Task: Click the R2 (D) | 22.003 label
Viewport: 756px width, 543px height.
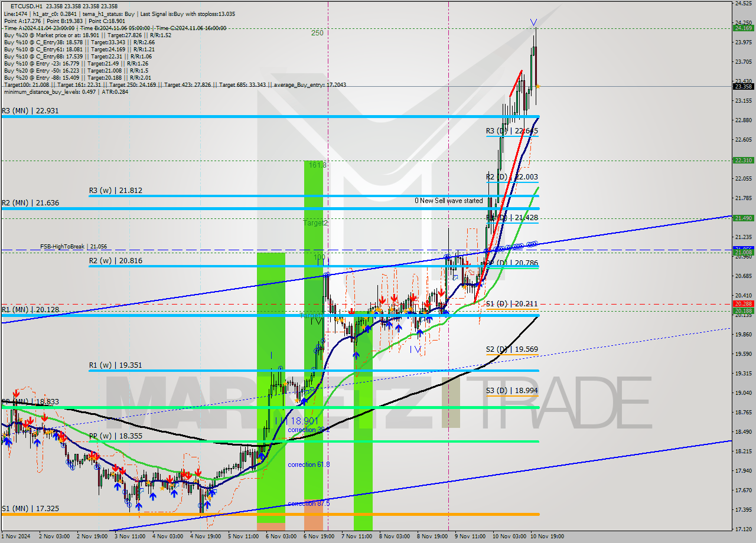Action: click(x=512, y=177)
